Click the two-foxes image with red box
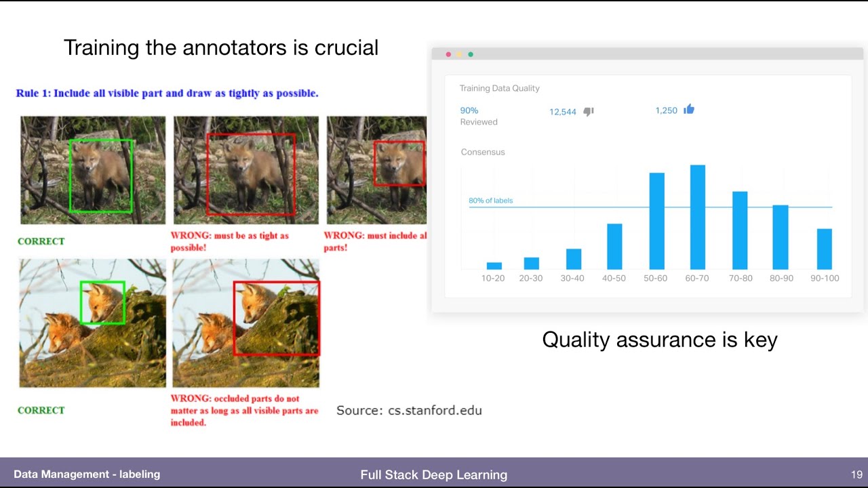Screen dimensions: 868x488 coord(246,323)
